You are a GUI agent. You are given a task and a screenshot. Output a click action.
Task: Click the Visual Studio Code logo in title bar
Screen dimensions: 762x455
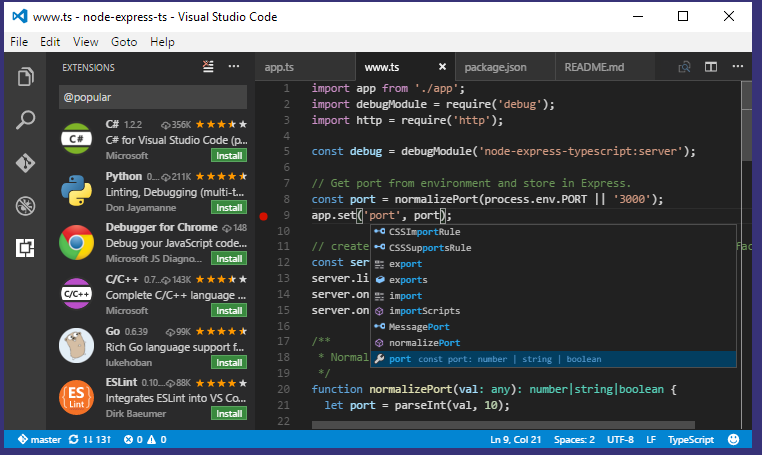click(x=20, y=17)
